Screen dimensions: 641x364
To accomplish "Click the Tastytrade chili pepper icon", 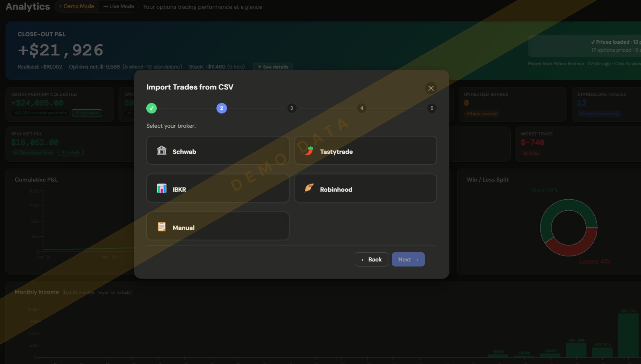I will pyautogui.click(x=309, y=150).
